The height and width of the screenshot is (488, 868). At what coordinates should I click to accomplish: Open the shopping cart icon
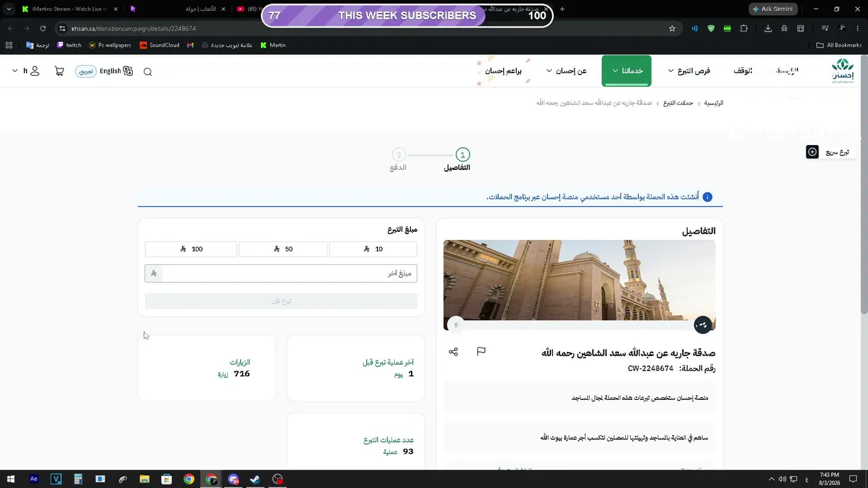click(x=59, y=71)
